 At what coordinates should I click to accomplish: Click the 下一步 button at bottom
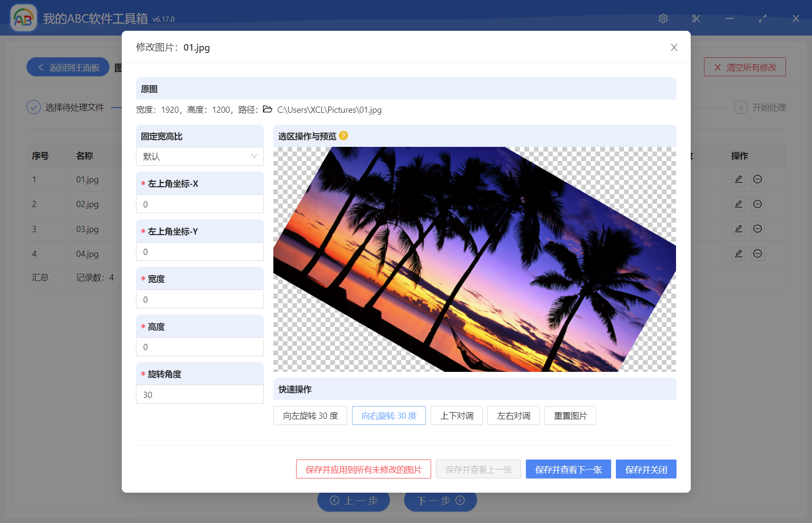[x=441, y=501]
